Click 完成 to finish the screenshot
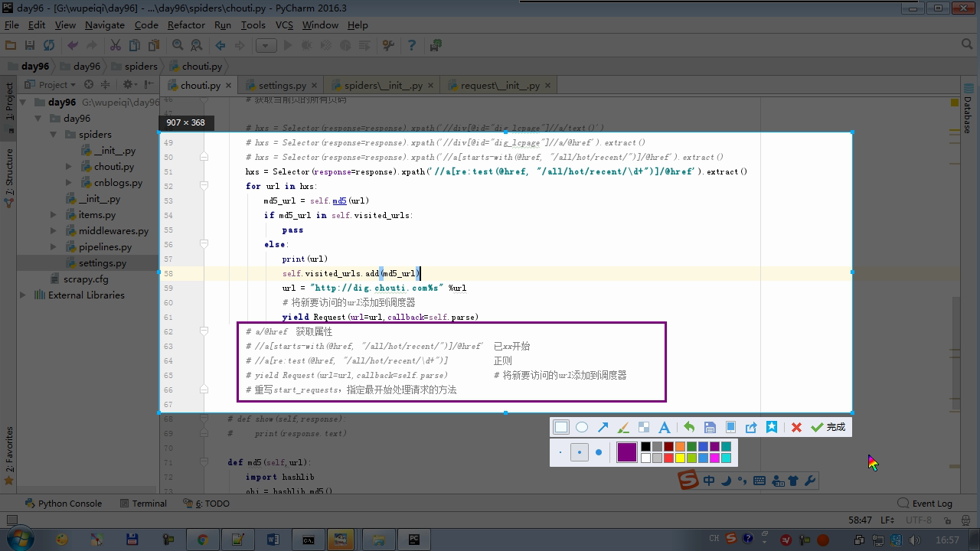Viewport: 980px width, 551px height. pyautogui.click(x=828, y=427)
